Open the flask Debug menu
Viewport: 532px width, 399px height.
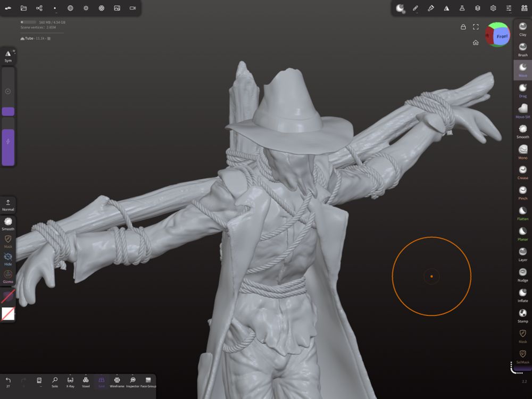pos(462,8)
